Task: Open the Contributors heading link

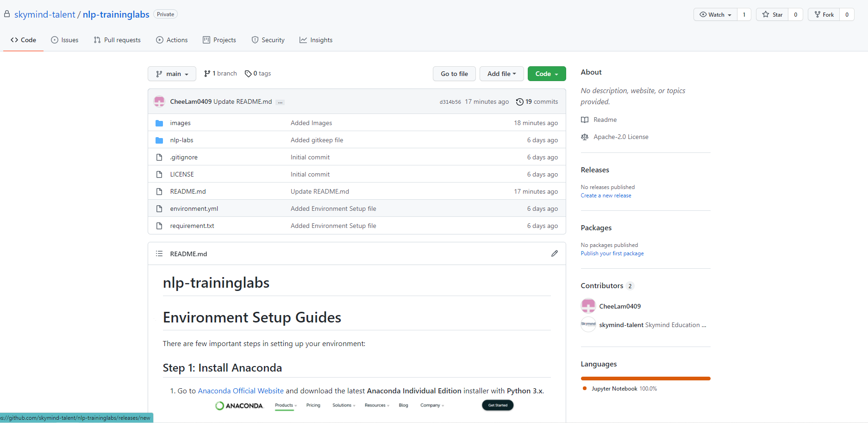Action: tap(607, 286)
